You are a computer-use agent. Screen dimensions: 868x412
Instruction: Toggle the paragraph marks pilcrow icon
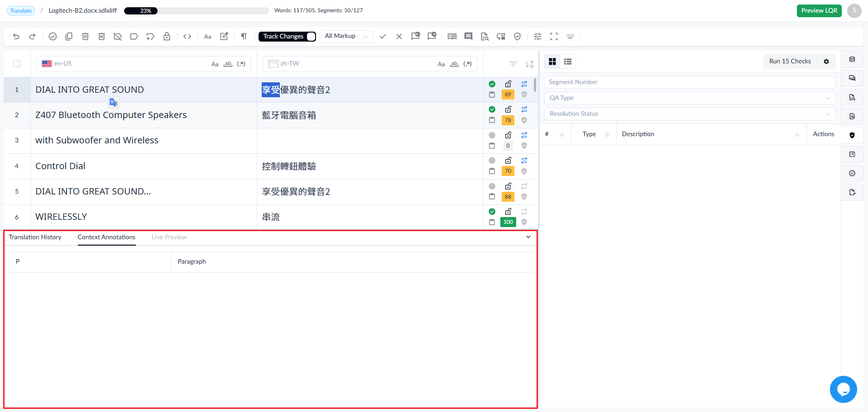click(x=244, y=37)
